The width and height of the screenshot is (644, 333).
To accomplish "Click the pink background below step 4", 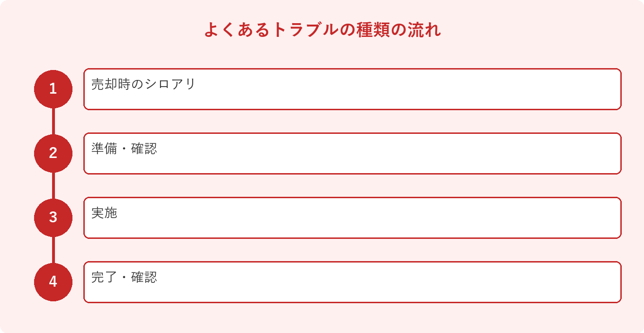I will coord(322,318).
